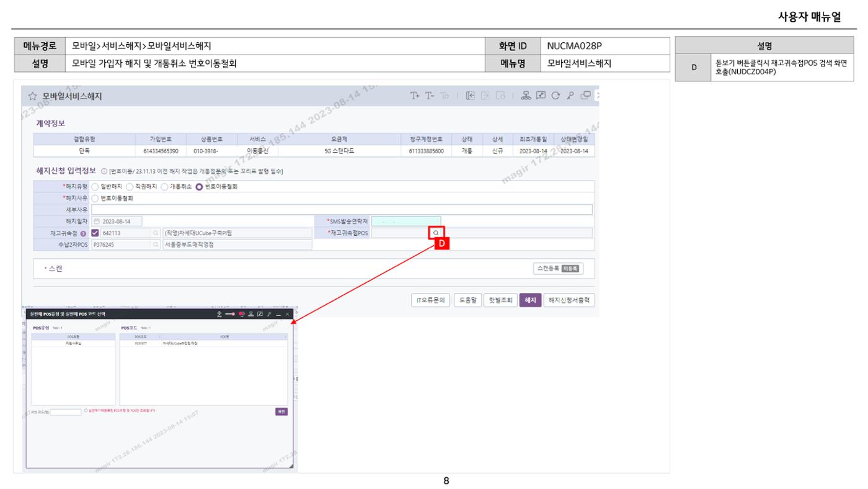Click the purple 해지 button
Image resolution: width=868 pixels, height=489 pixels.
coord(531,300)
